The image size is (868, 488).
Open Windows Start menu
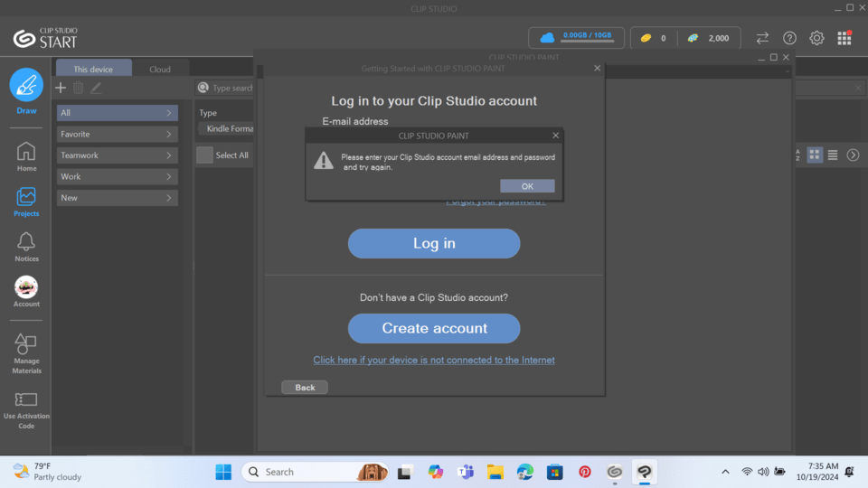(x=223, y=472)
